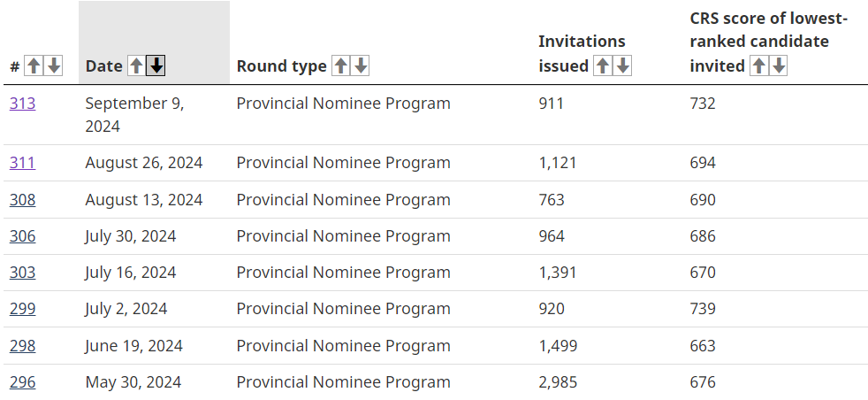This screenshot has height=400, width=868.
Task: Open the round 303 link
Action: coord(22,273)
